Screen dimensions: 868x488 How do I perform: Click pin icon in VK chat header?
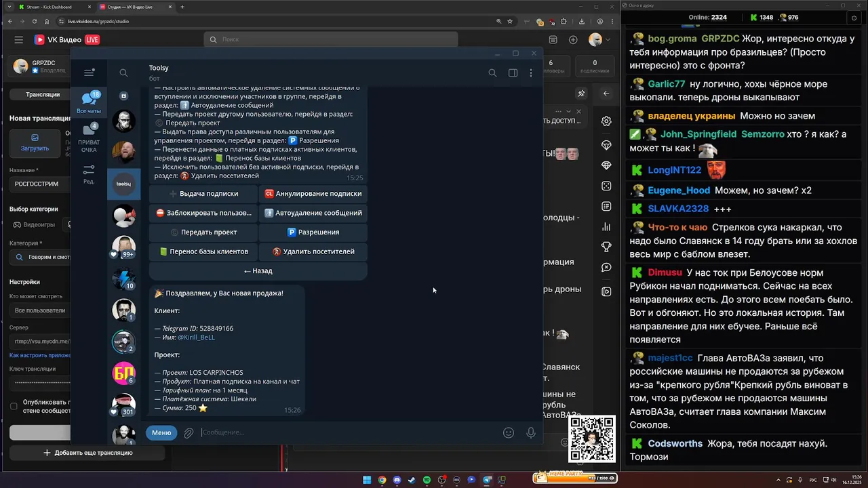click(x=581, y=94)
